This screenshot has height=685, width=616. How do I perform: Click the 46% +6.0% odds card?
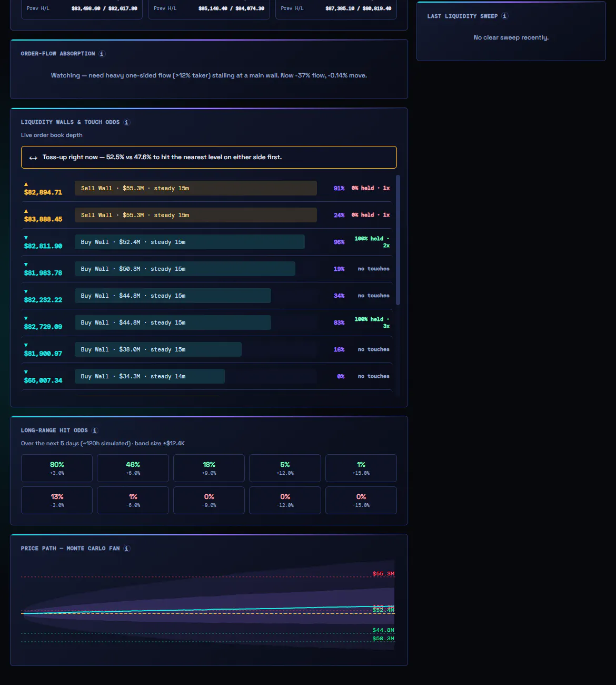[133, 468]
